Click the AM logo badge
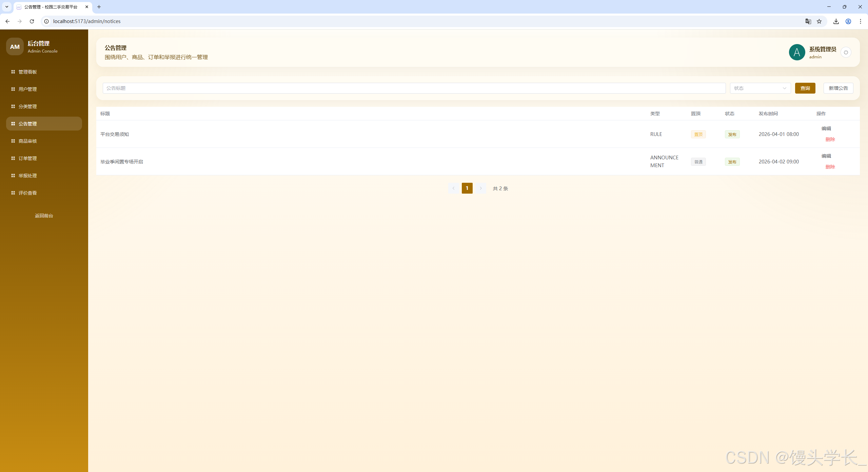The width and height of the screenshot is (868, 472). (15, 47)
